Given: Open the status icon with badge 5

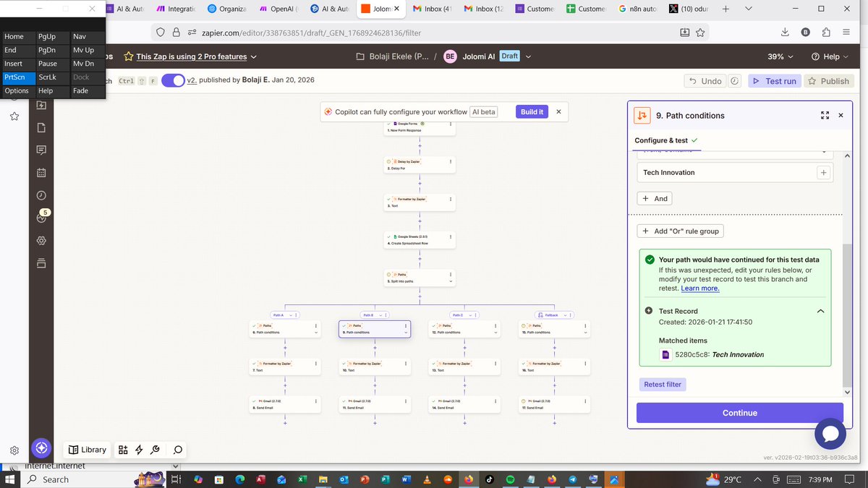Looking at the screenshot, I should [x=41, y=217].
